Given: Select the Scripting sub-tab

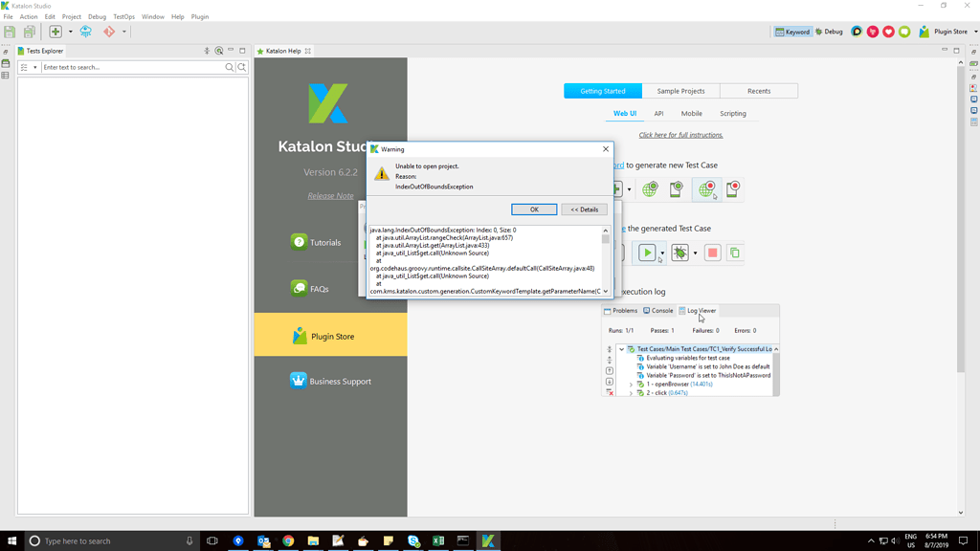Looking at the screenshot, I should coord(732,114).
